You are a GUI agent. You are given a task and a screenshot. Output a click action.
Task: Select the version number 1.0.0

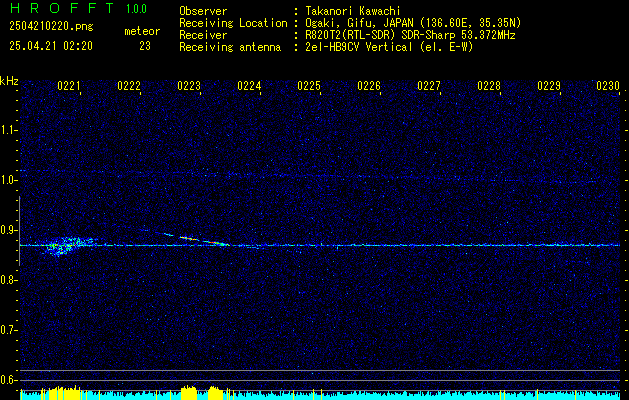[x=136, y=9]
